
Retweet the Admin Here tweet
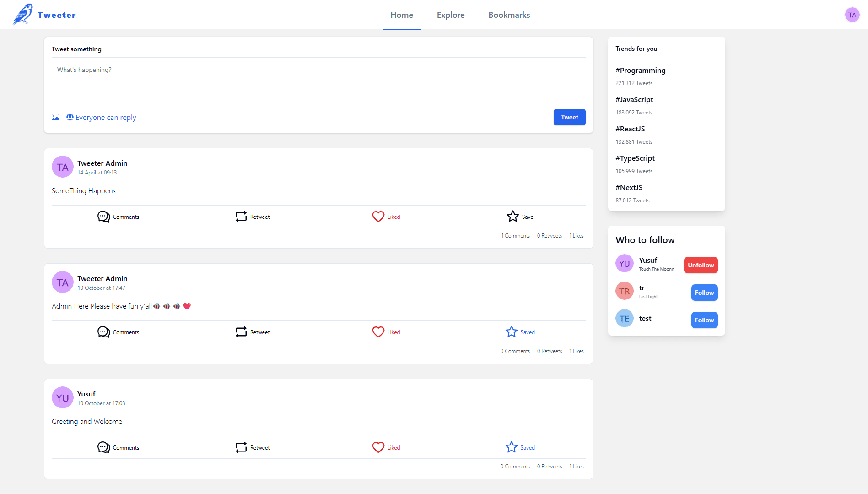point(253,332)
